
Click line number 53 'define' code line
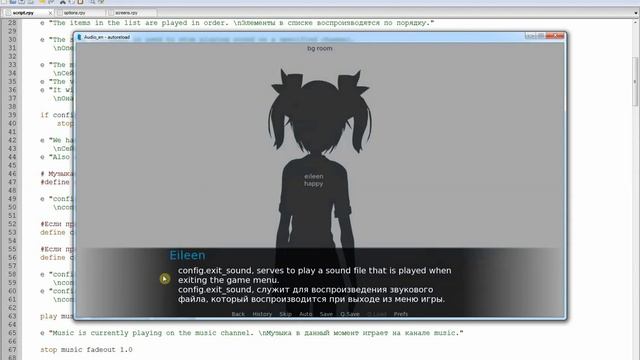[x=56, y=232]
